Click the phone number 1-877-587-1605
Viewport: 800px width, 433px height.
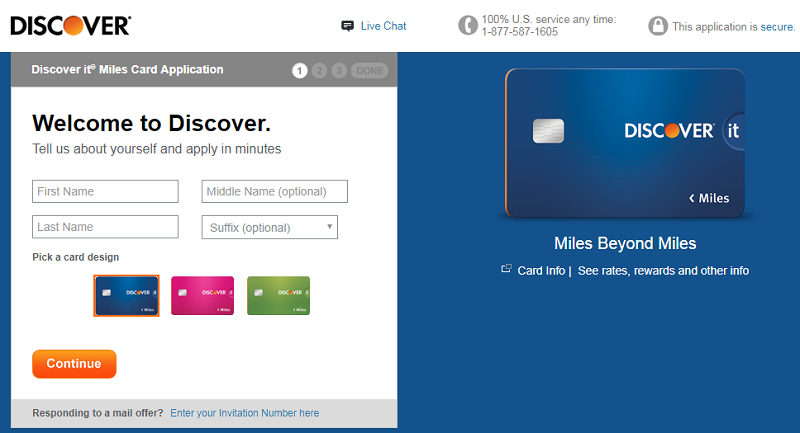click(519, 32)
